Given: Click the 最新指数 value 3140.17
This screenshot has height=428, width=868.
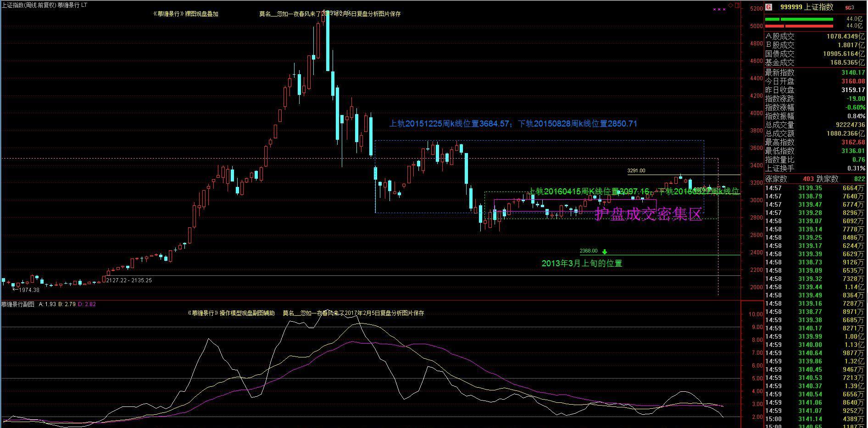Looking at the screenshot, I should coord(853,72).
